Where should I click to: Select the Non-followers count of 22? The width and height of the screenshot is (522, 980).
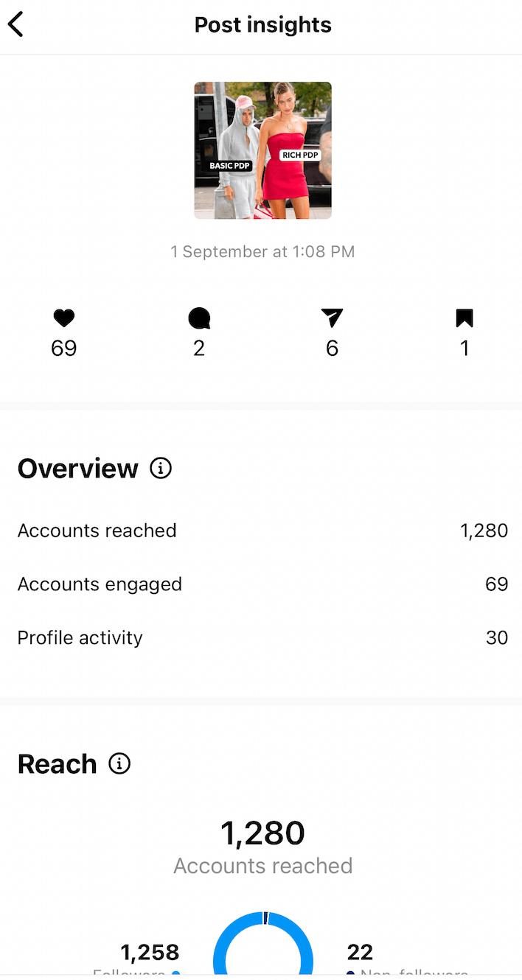coord(360,952)
